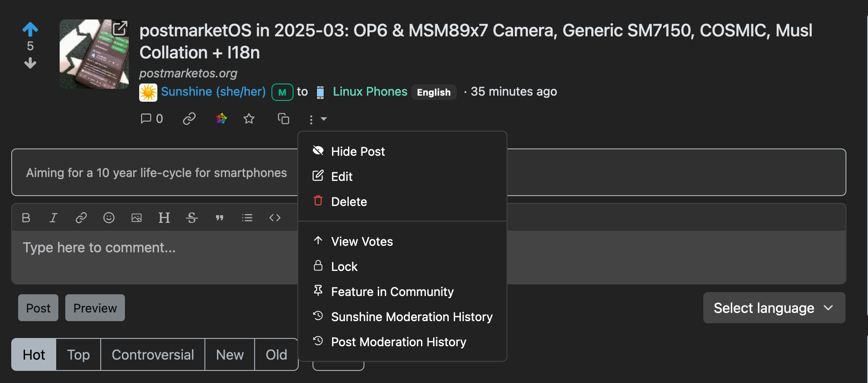Open Sunshine Moderation History
868x383 pixels.
click(x=402, y=317)
